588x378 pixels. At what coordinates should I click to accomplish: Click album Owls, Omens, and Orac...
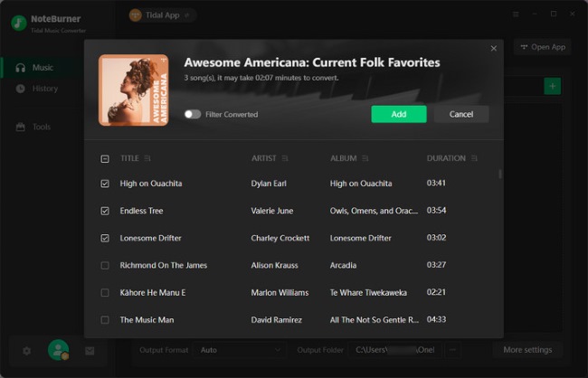[374, 211]
